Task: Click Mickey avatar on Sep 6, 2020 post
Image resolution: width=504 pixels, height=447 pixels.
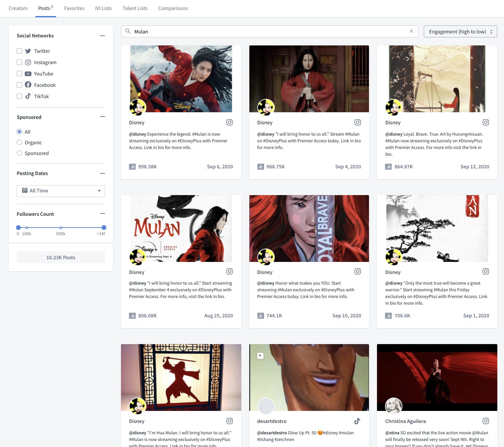Action: click(138, 107)
